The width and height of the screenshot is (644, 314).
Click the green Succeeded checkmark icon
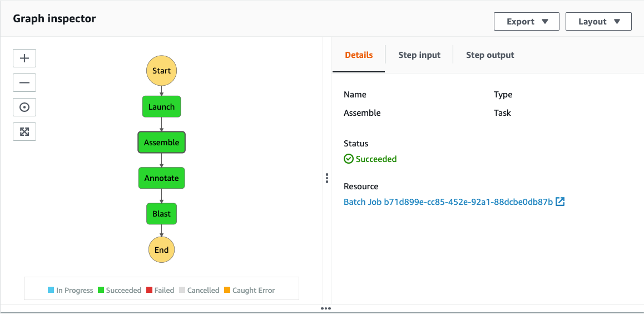coord(348,159)
